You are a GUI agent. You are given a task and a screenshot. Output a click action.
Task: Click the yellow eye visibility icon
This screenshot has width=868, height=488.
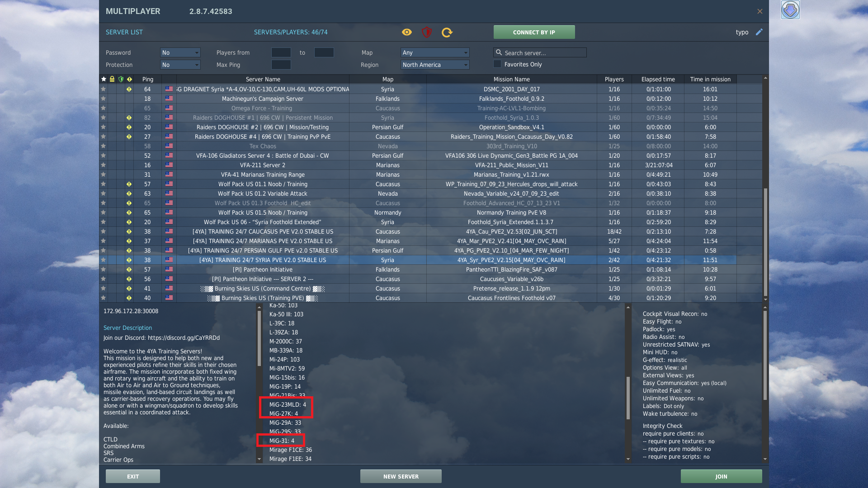(x=407, y=32)
